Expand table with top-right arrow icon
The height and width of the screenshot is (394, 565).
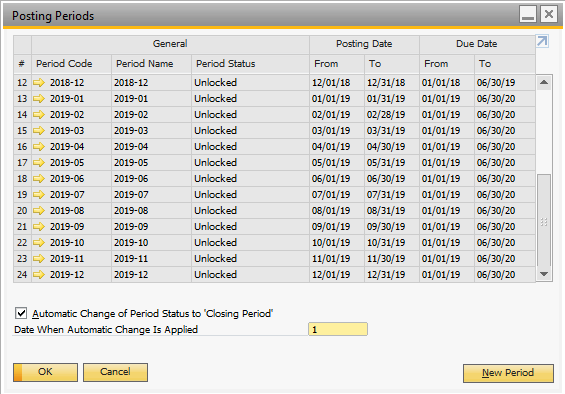[x=542, y=41]
